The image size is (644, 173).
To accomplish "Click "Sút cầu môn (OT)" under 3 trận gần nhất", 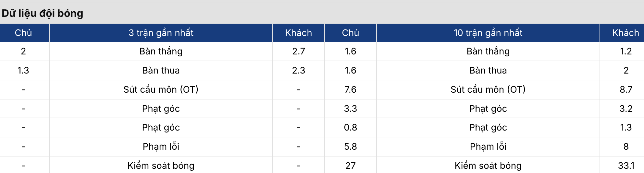I will click(161, 89).
